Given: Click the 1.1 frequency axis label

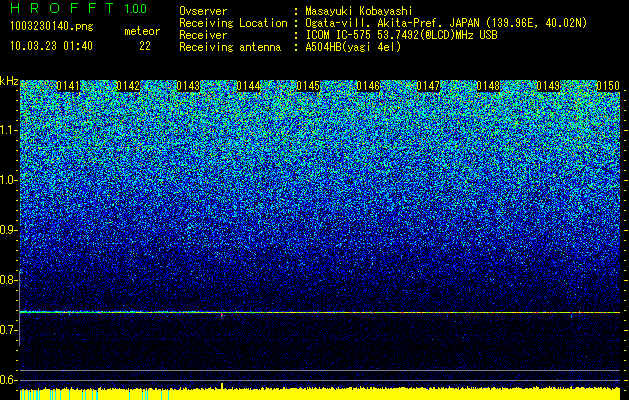Looking at the screenshot, I should (8, 130).
